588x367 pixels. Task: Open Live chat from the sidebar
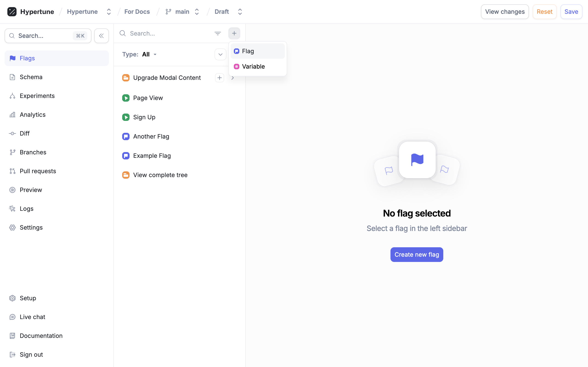[x=32, y=317]
